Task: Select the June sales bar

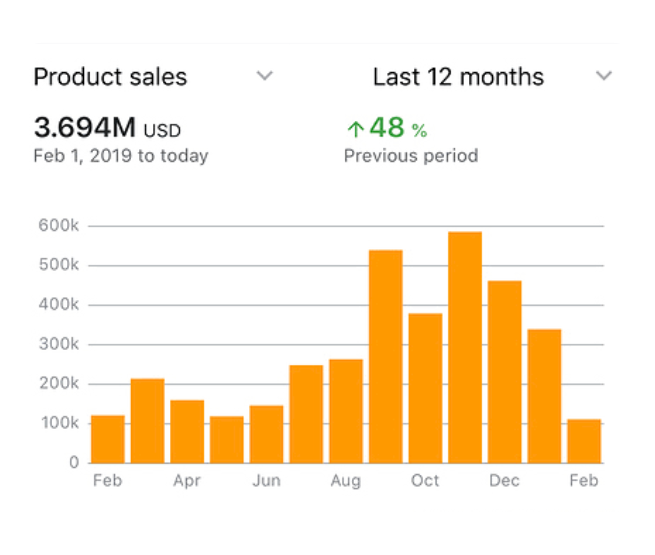Action: pyautogui.click(x=266, y=434)
